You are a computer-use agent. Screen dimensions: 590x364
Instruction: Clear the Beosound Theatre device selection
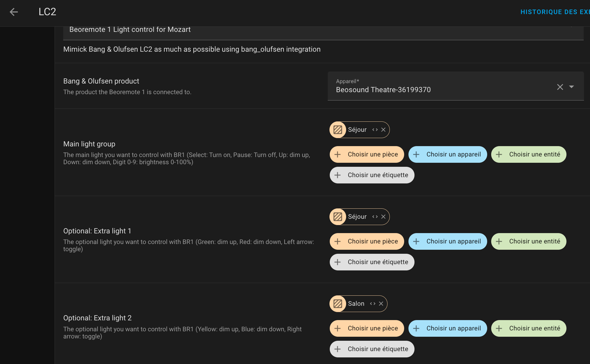[560, 87]
